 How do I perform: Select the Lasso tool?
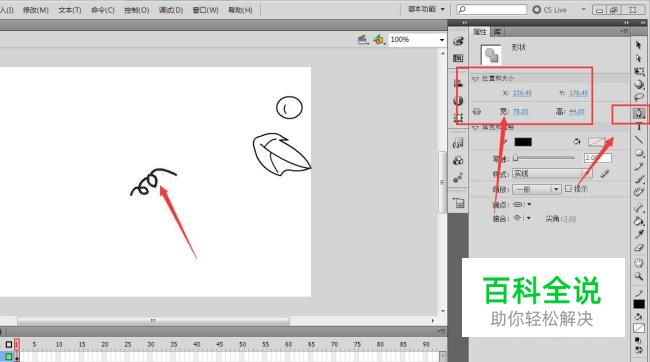(x=639, y=98)
